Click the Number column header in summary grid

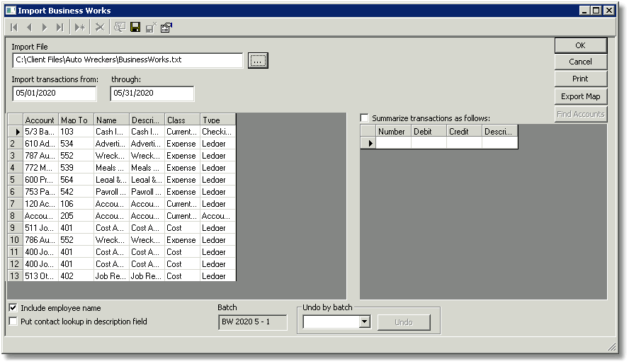click(393, 131)
